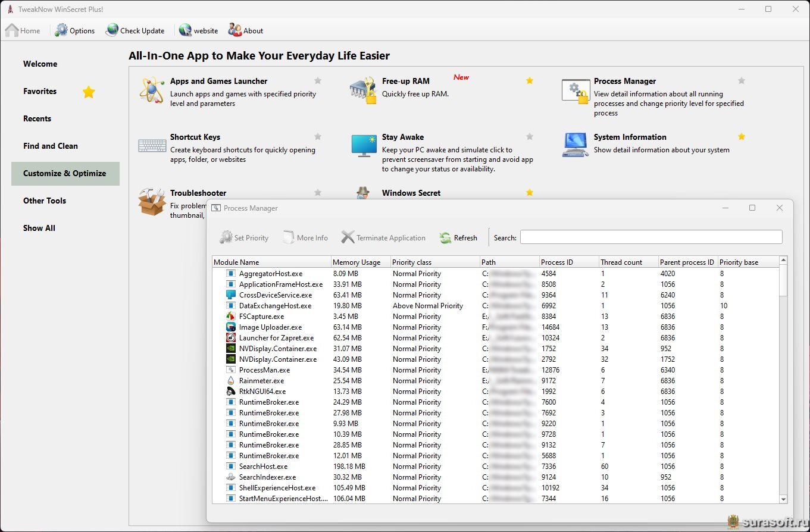Open the Apps and Games Launcher icon
This screenshot has width=810, height=532.
click(151, 90)
